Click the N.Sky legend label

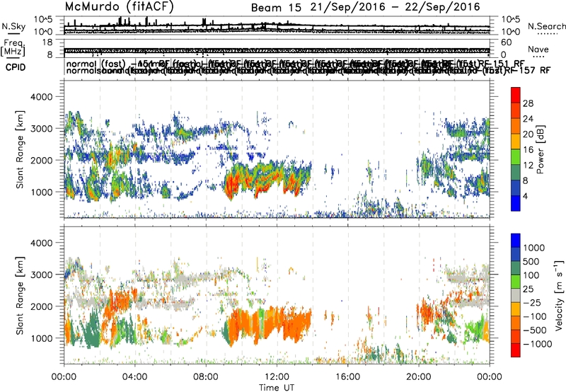[x=13, y=26]
